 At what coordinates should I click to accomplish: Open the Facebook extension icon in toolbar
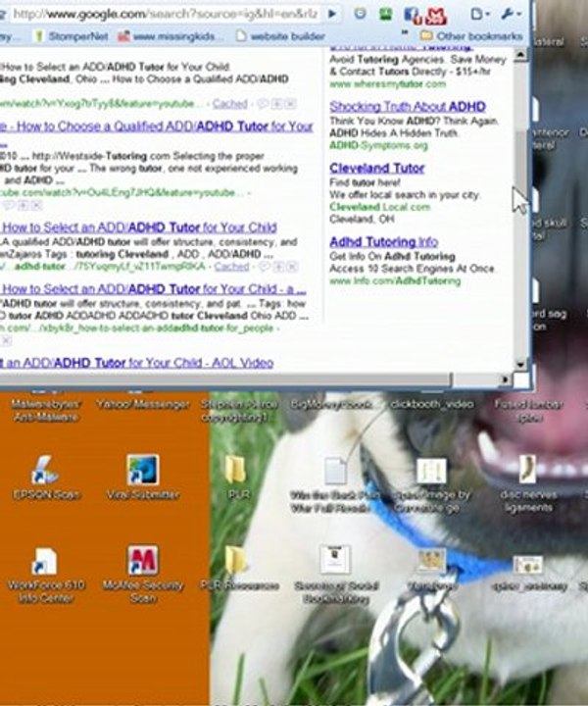(x=412, y=15)
